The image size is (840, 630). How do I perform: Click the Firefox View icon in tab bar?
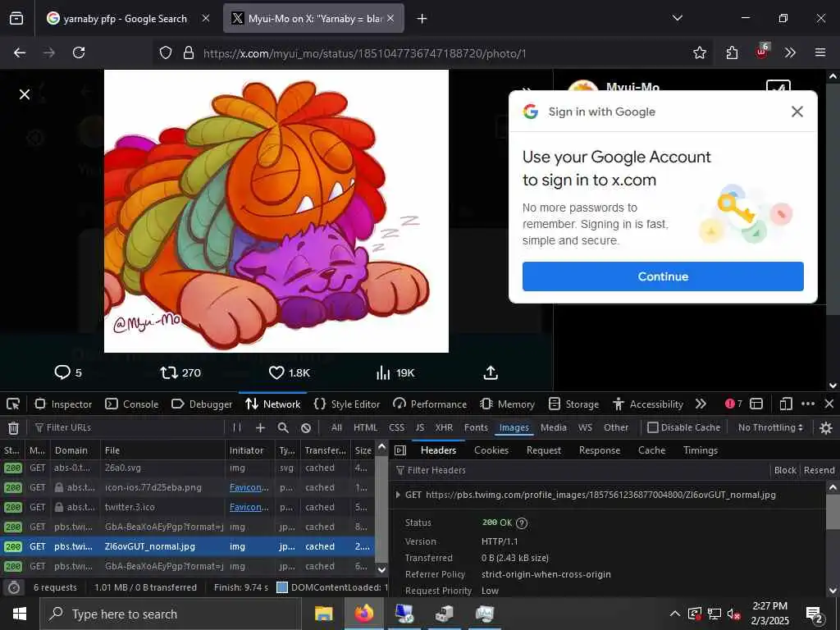click(16, 18)
